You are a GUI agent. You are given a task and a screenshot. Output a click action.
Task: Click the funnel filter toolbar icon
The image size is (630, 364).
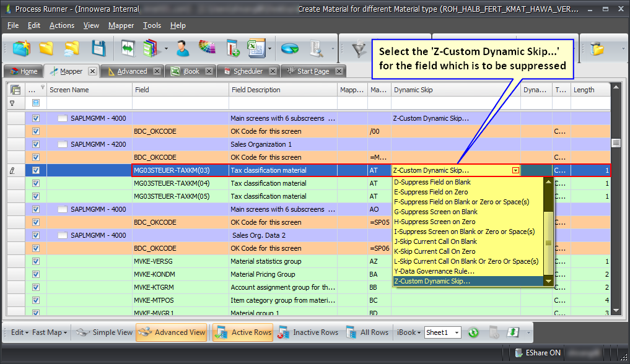(359, 48)
